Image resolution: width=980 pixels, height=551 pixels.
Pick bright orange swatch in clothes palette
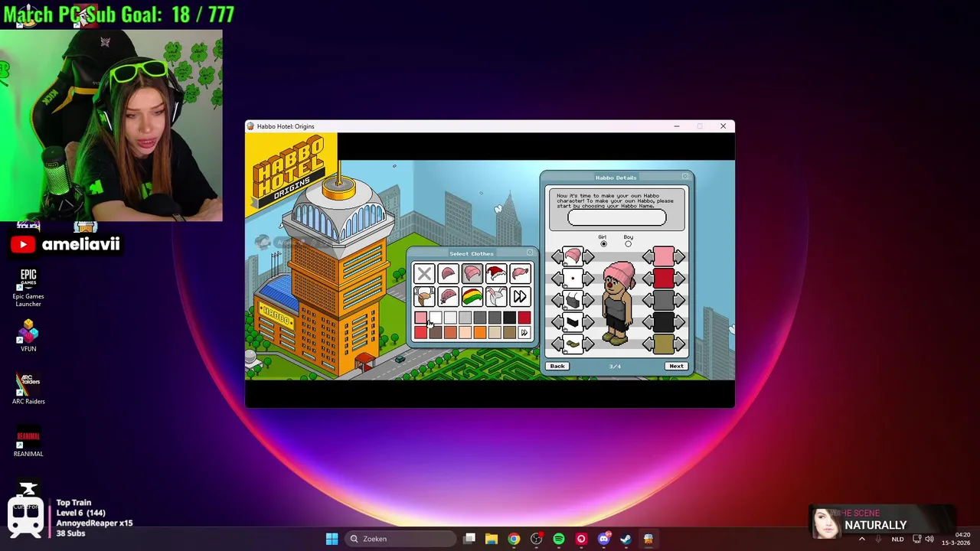[x=479, y=332]
